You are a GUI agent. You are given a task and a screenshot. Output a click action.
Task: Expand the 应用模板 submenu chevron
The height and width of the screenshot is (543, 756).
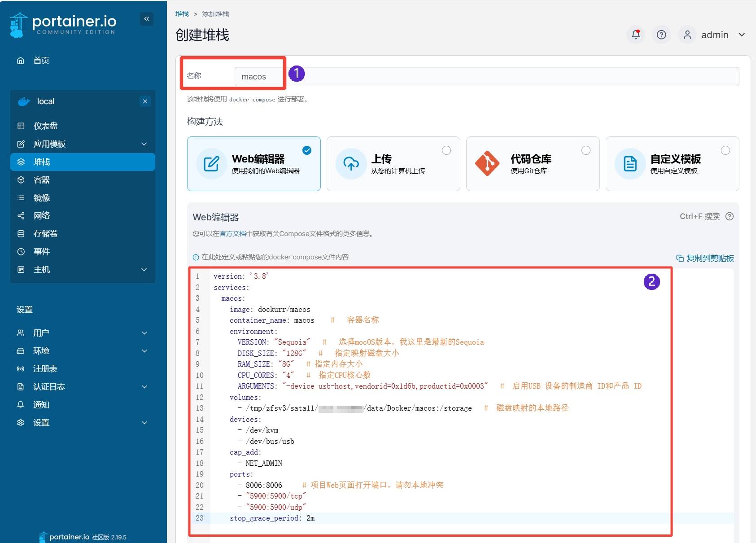tap(144, 144)
